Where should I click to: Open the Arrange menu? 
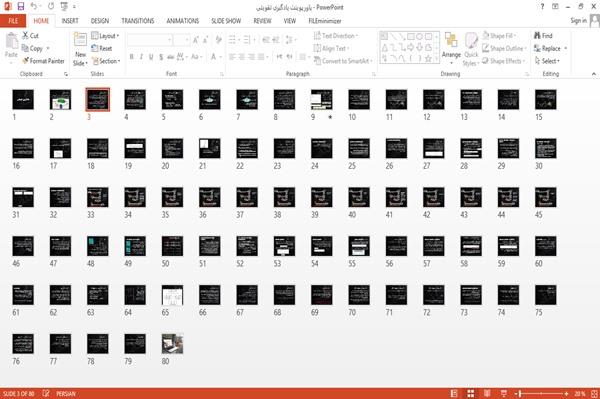[451, 49]
